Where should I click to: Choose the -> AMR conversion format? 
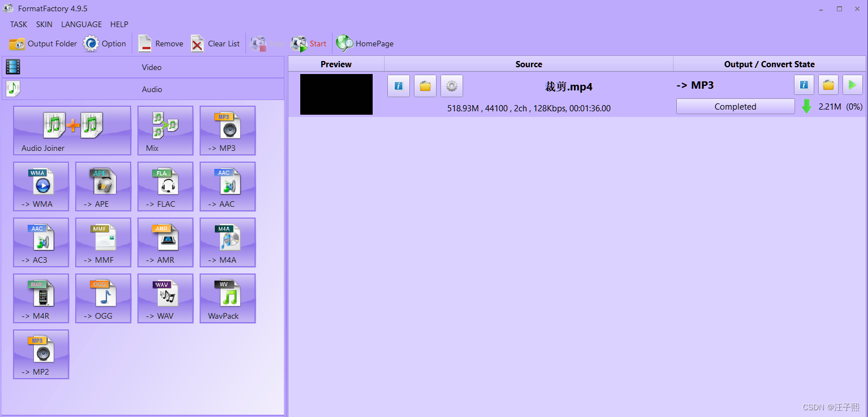click(165, 242)
